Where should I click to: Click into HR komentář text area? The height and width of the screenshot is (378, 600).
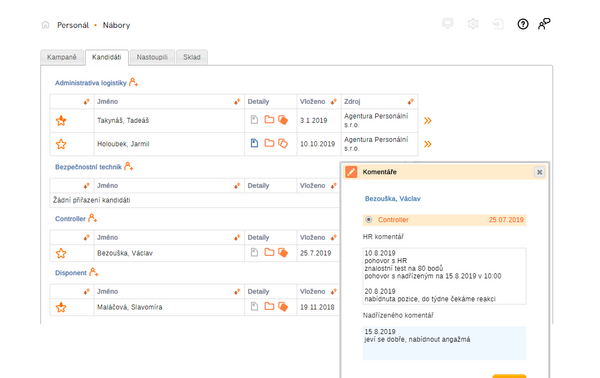(444, 276)
